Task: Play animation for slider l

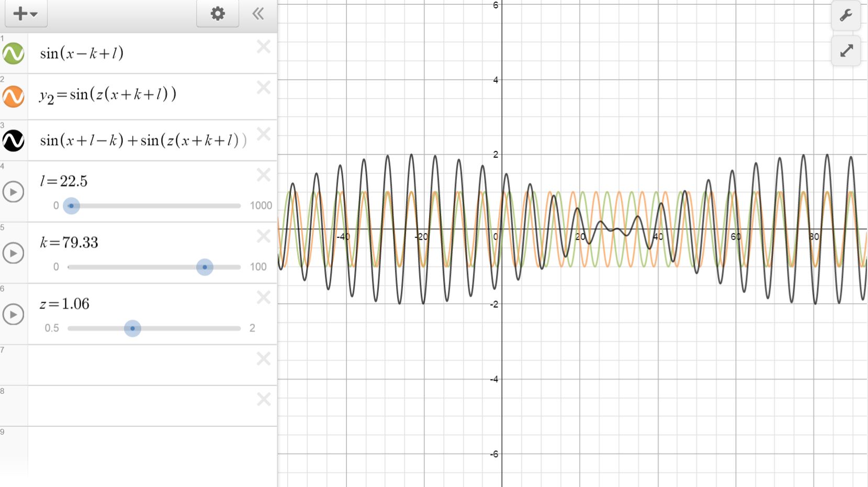Action: (14, 192)
